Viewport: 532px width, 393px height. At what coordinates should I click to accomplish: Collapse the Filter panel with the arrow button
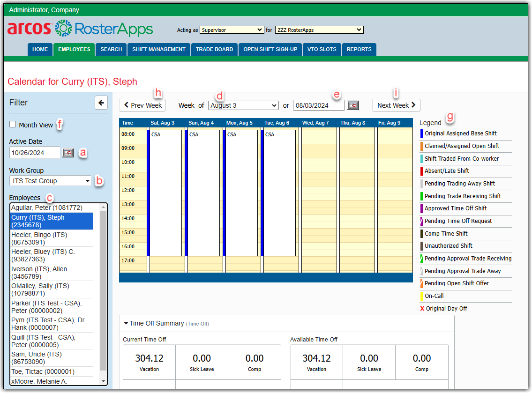[101, 103]
